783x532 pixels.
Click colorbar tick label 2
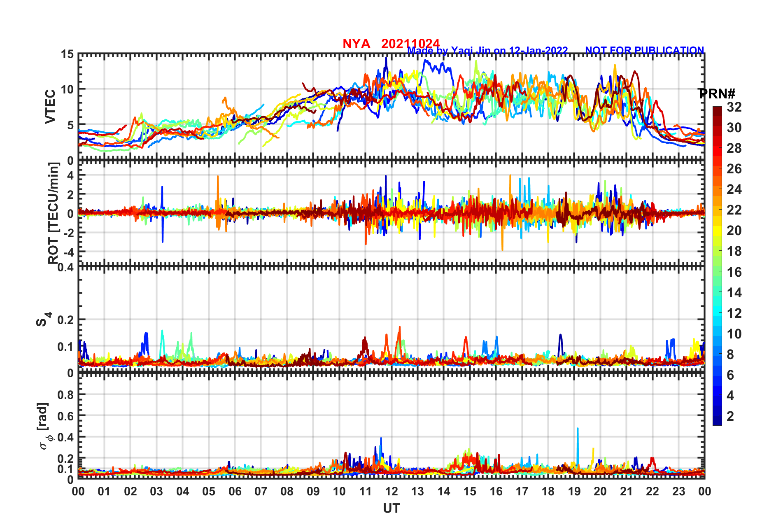(x=730, y=416)
